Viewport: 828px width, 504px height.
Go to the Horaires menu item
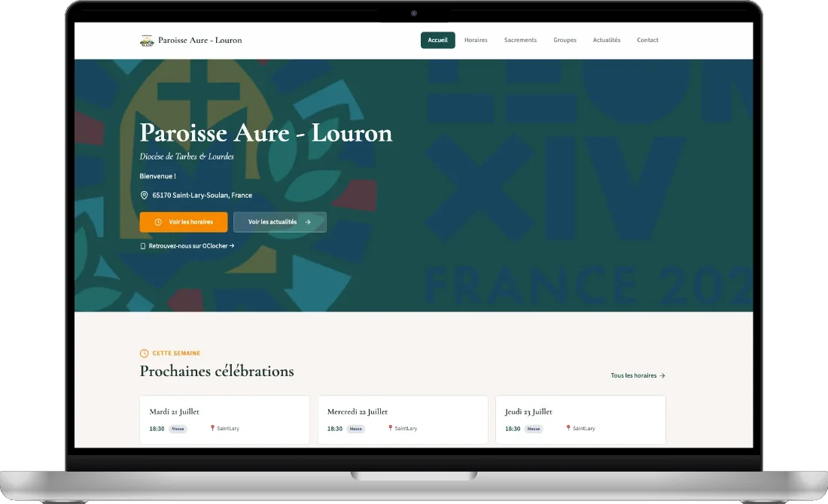click(476, 40)
